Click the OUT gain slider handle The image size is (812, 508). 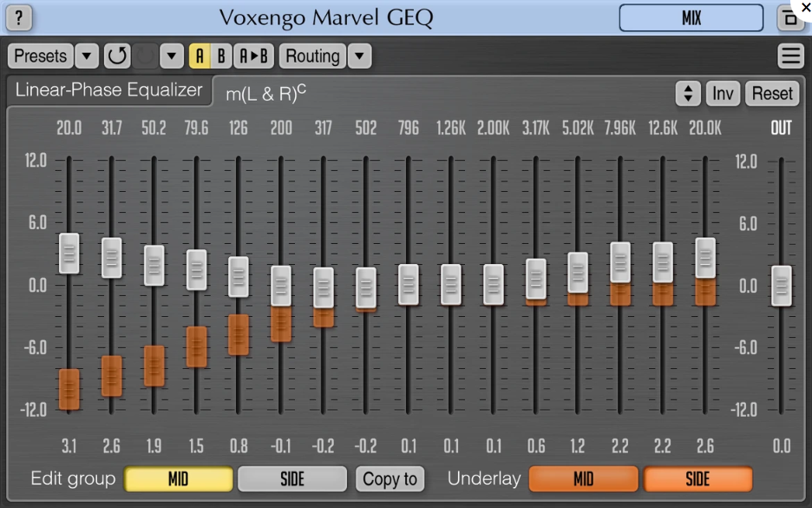pyautogui.click(x=781, y=286)
